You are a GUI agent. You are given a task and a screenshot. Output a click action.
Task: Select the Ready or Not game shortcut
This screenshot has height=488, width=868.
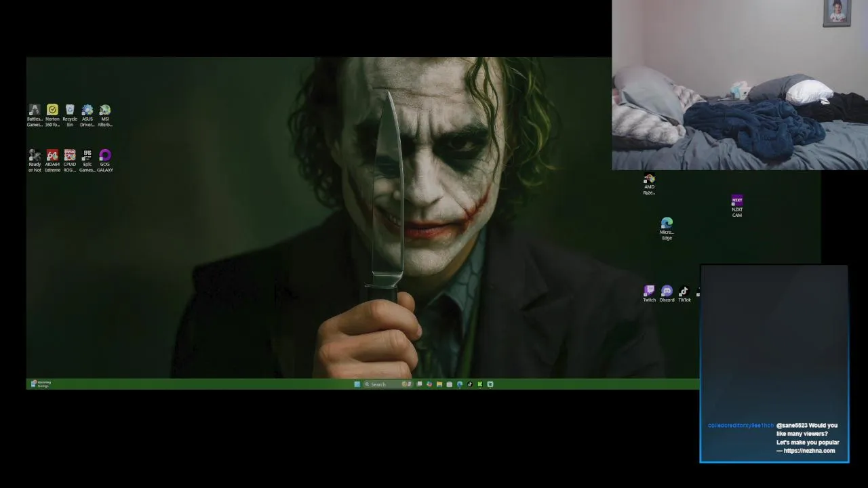(x=35, y=161)
